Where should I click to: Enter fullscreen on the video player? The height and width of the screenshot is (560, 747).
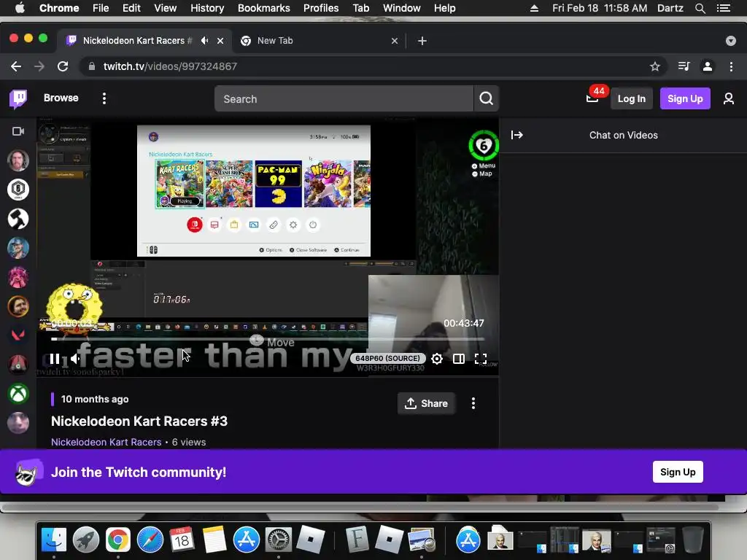480,359
